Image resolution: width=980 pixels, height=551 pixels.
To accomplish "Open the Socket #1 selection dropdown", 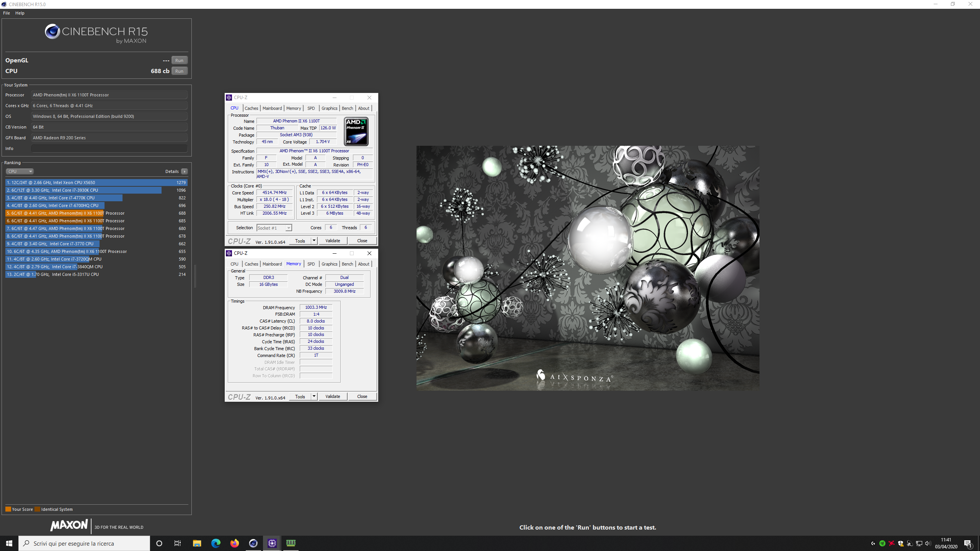I will [x=274, y=228].
